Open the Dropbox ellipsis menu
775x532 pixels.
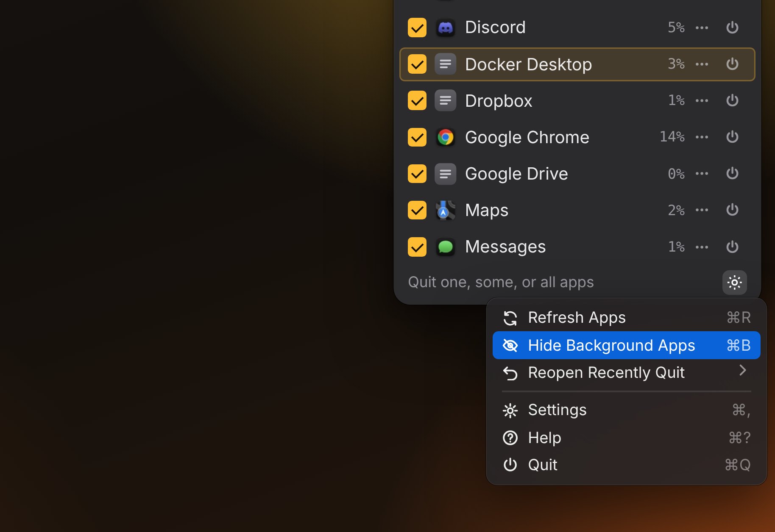(702, 101)
